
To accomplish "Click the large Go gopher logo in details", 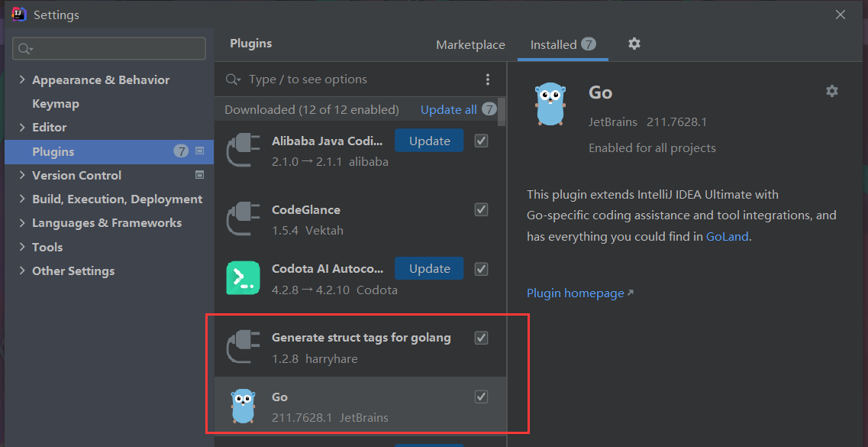I will [x=550, y=104].
